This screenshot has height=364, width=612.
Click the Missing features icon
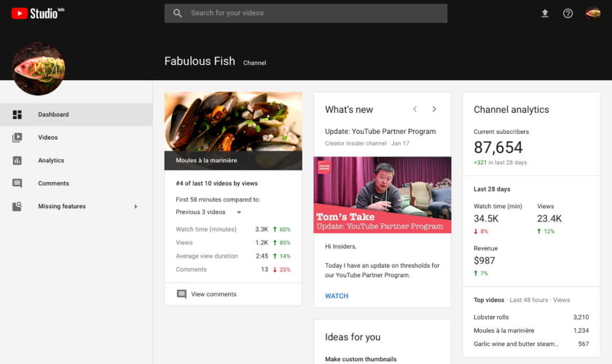pos(17,207)
